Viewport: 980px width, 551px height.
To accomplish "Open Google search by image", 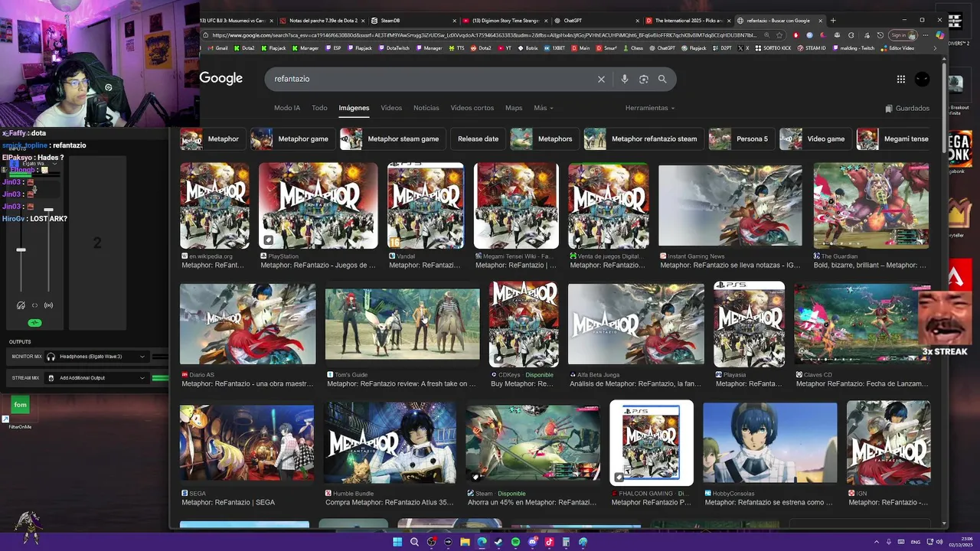I will (644, 79).
